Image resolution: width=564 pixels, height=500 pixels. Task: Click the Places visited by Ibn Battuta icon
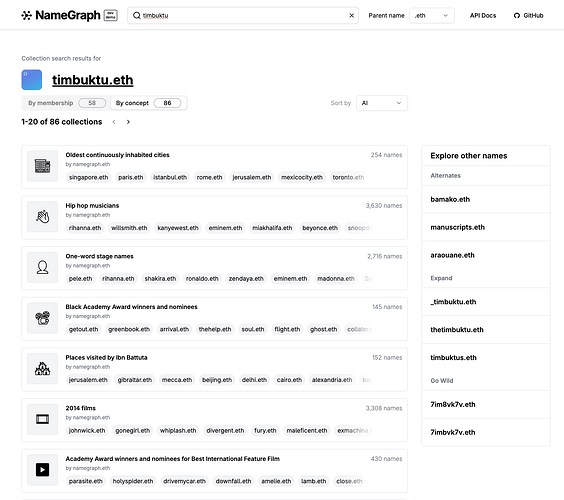point(42,369)
